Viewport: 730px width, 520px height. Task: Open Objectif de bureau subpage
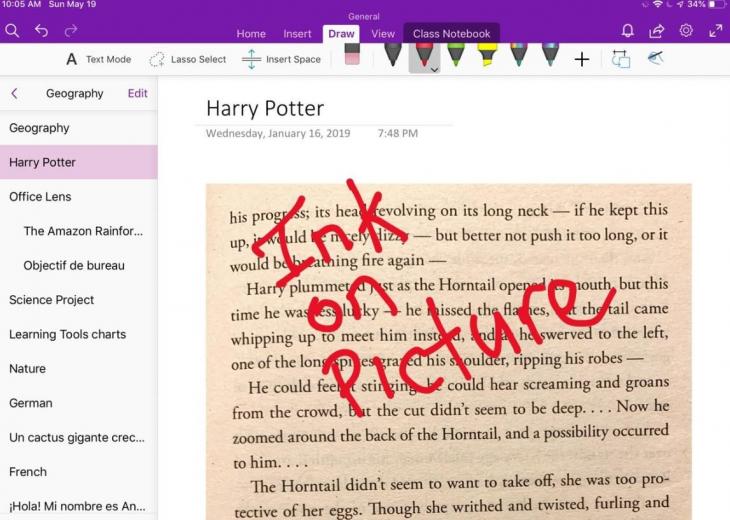pos(79,265)
